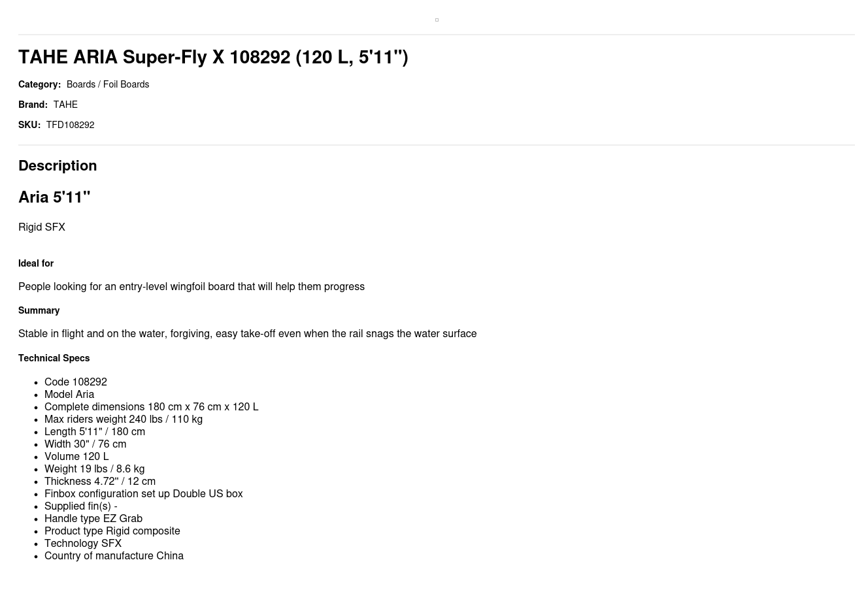Click the Complete dimensions spec line
This screenshot has width=868, height=592.
151,407
